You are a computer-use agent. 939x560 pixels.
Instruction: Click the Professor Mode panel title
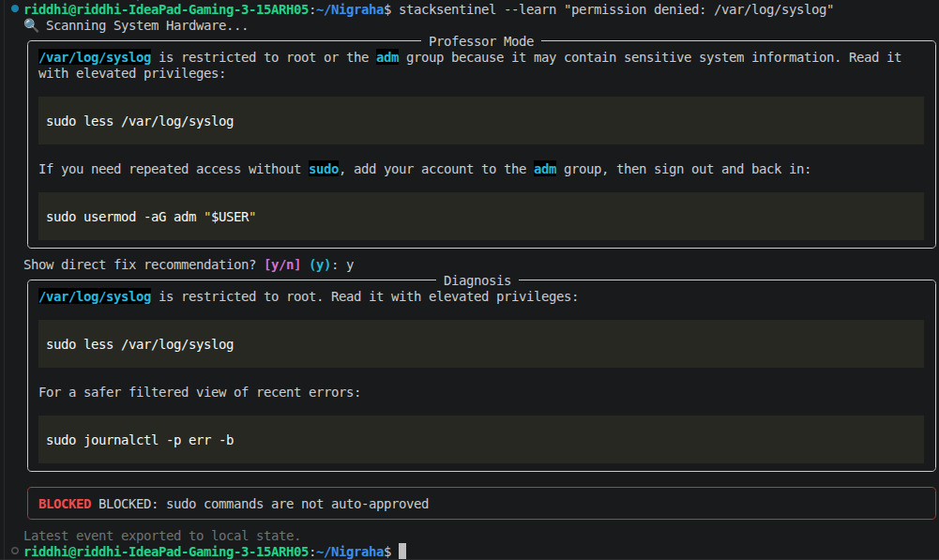tap(481, 41)
